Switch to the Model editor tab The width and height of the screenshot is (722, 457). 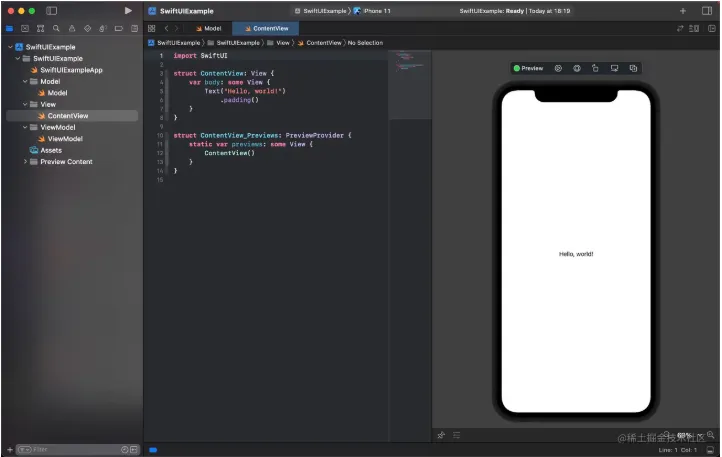click(x=209, y=29)
